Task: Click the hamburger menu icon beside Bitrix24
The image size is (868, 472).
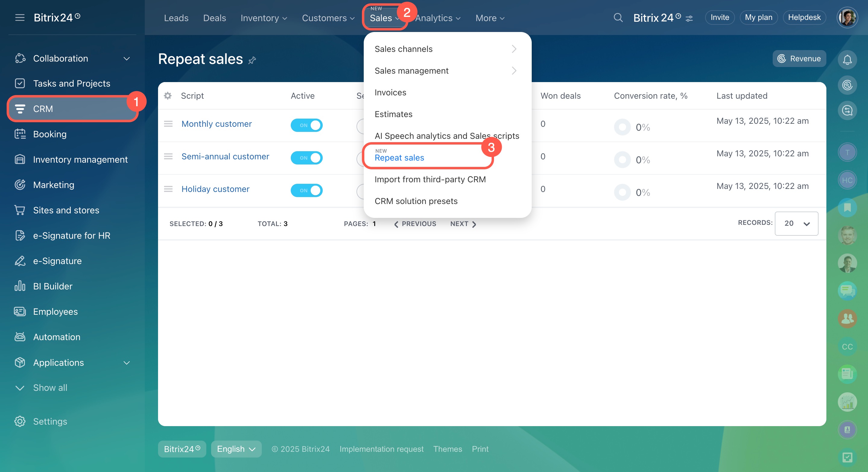Action: (x=20, y=18)
